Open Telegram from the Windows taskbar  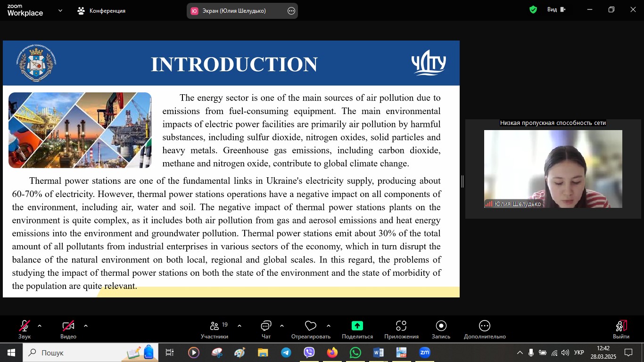pos(286,353)
